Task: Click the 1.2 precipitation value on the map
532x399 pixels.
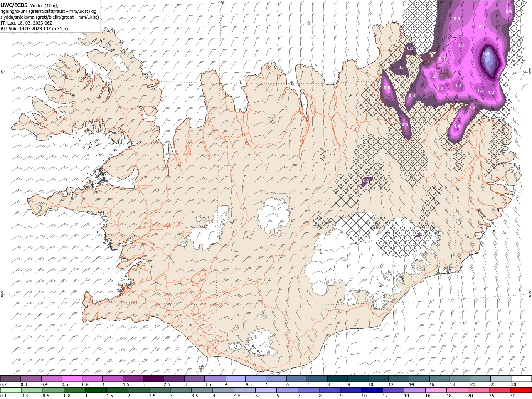Action: click(x=433, y=76)
